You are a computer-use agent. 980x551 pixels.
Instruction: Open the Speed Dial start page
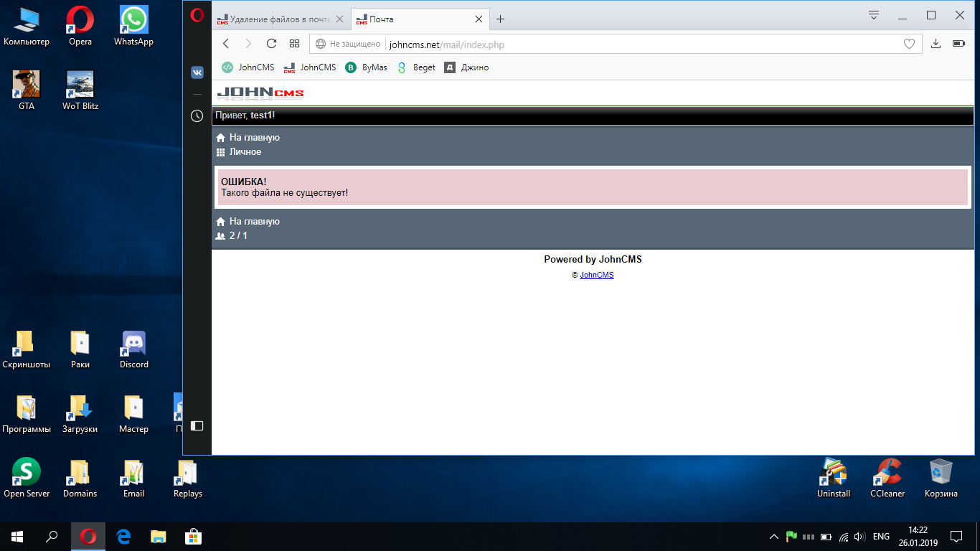click(294, 44)
